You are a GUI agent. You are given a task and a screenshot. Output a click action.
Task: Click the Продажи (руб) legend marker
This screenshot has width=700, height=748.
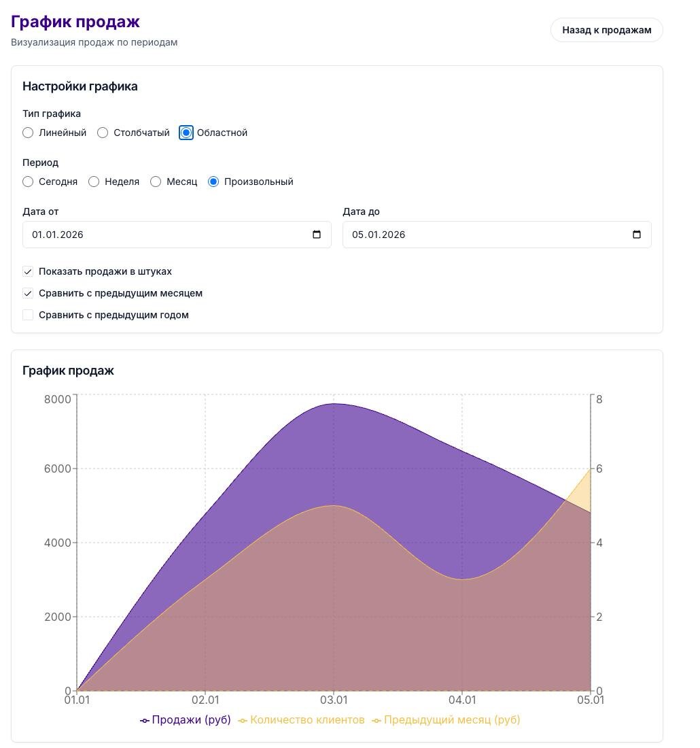(145, 720)
